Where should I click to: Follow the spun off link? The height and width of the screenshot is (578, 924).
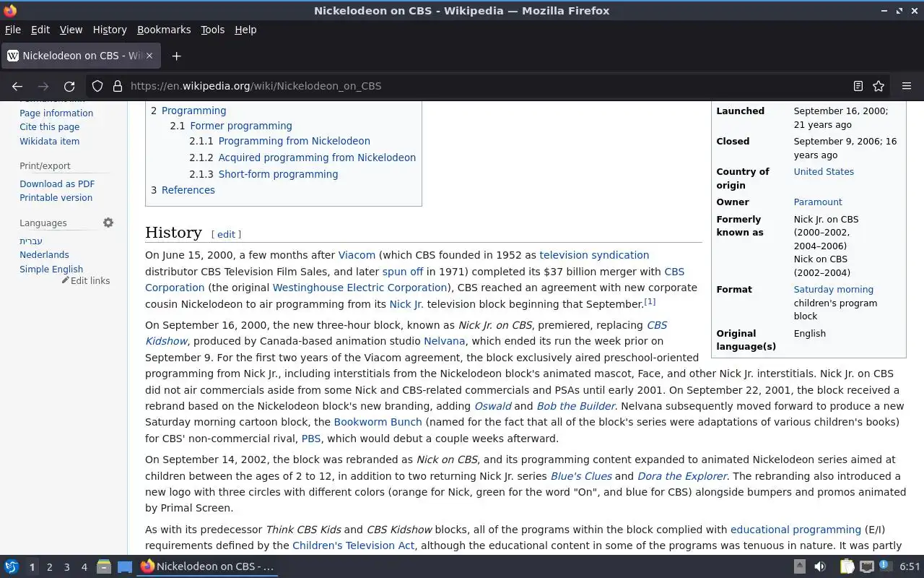click(403, 272)
